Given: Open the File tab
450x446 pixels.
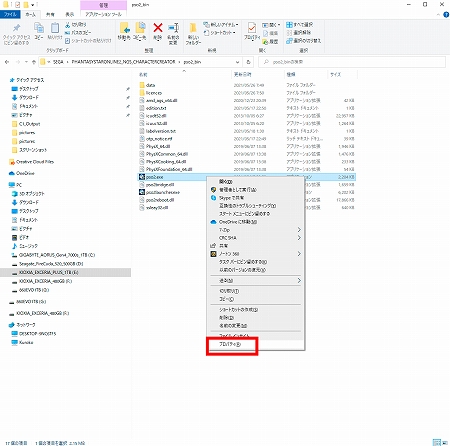Looking at the screenshot, I should [10, 14].
